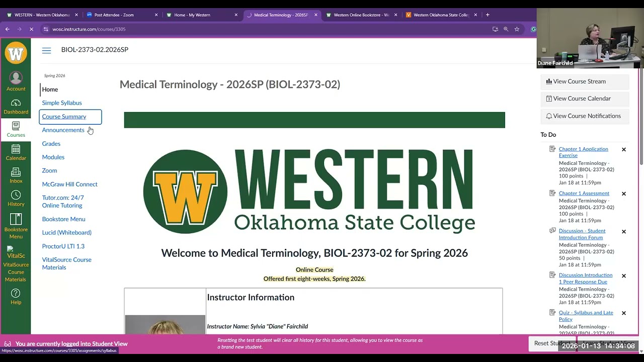Screen dimensions: 644x362
Task: Open the Courses sidebar item
Action: click(16, 129)
